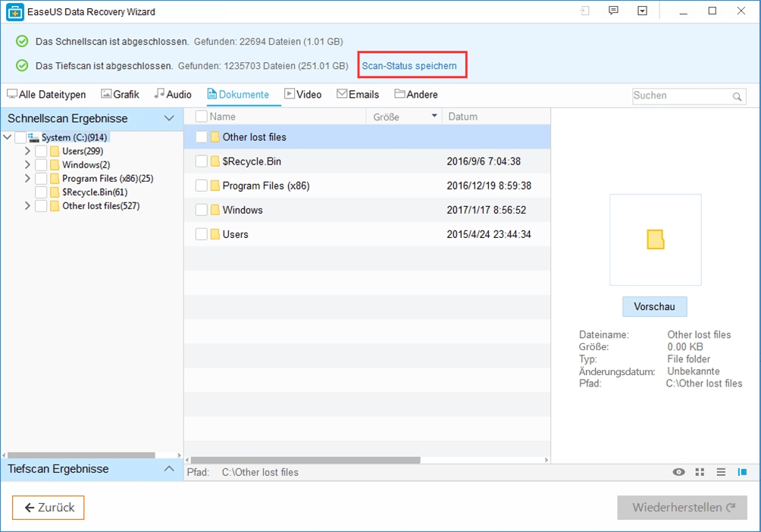Expand the Tiefscan Ergebnisse panel
Viewport: 761px width, 532px height.
[x=169, y=469]
